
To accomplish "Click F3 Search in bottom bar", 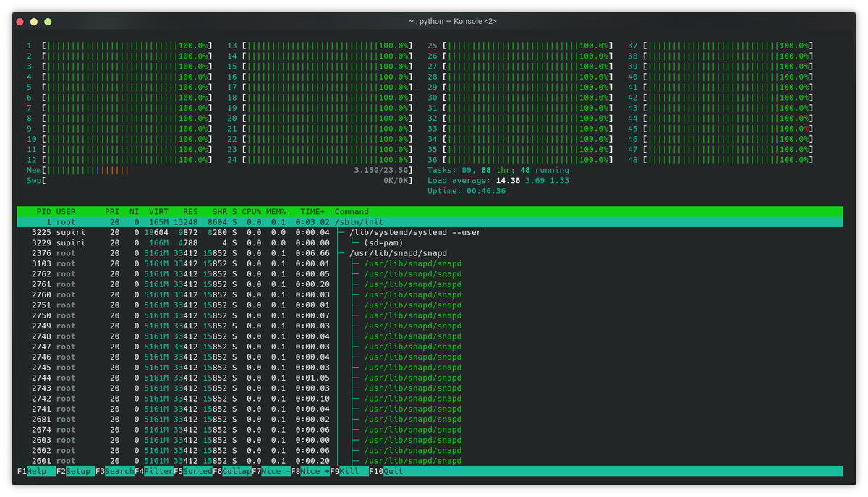I will point(114,471).
